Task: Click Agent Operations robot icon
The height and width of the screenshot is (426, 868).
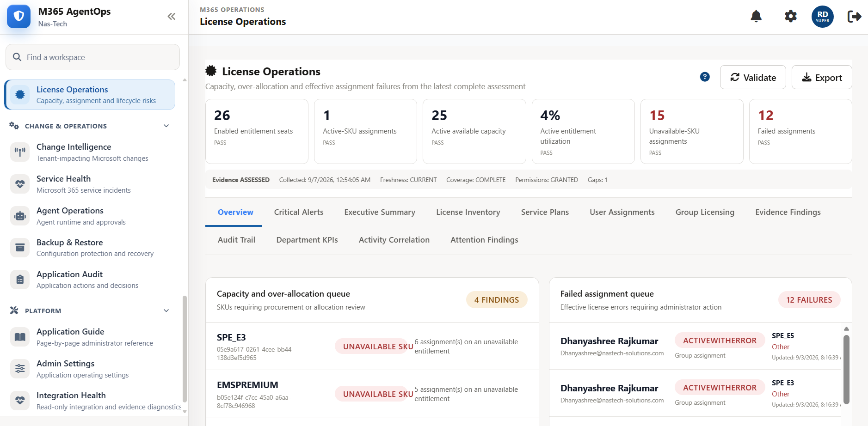Action: point(20,216)
